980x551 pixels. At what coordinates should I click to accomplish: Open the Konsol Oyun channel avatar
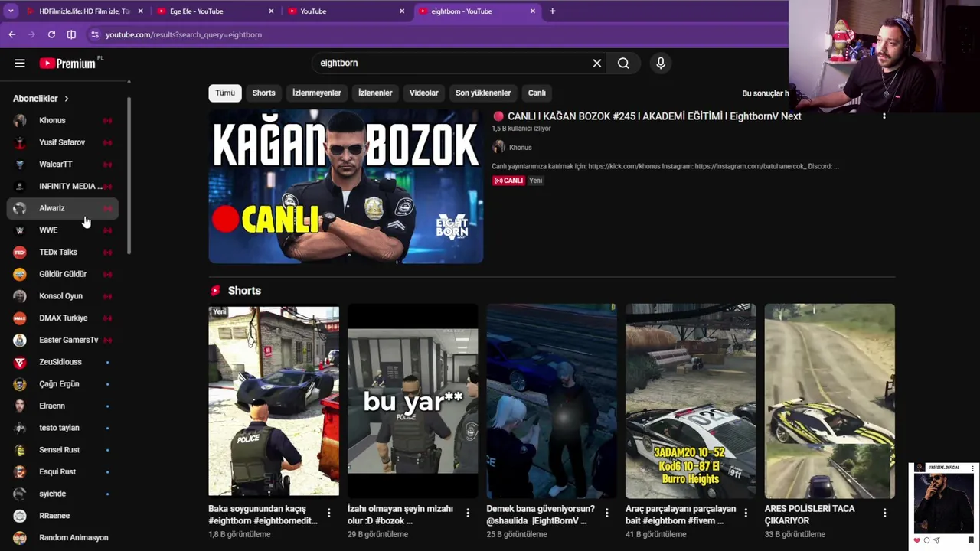20,296
